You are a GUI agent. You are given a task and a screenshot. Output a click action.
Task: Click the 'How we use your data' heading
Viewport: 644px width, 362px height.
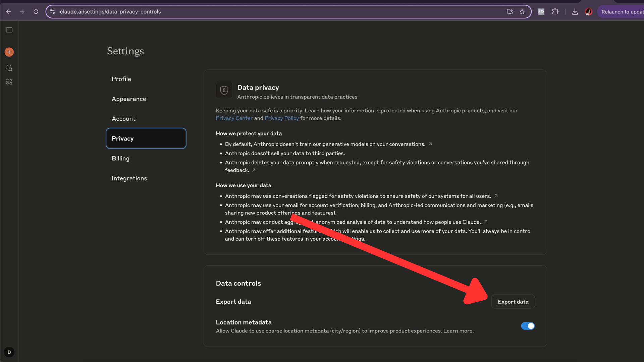(244, 185)
